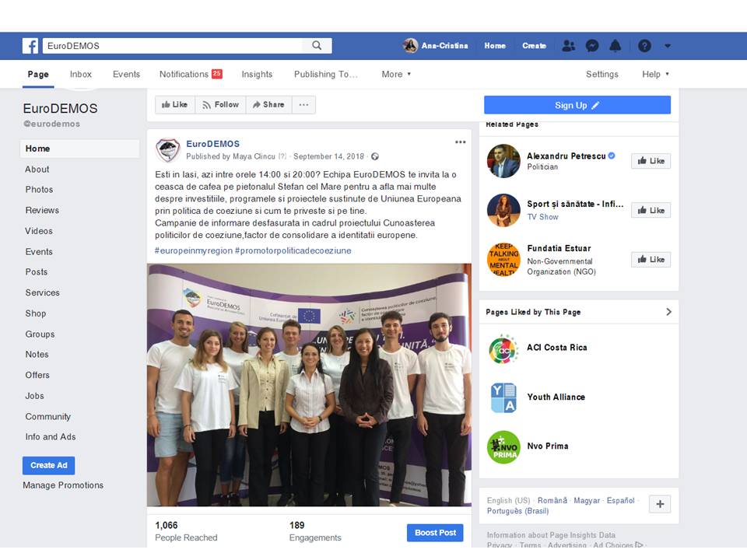The height and width of the screenshot is (560, 747).
Task: Open the friend requests icon
Action: [568, 46]
